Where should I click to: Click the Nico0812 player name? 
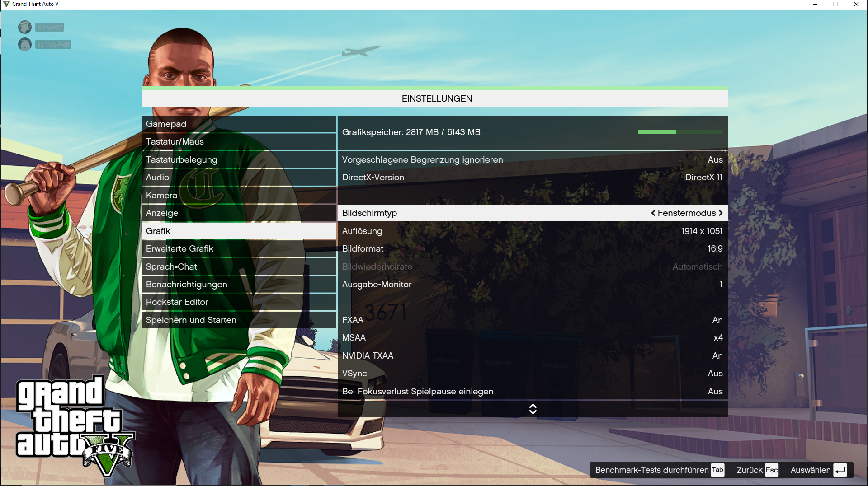[50, 27]
